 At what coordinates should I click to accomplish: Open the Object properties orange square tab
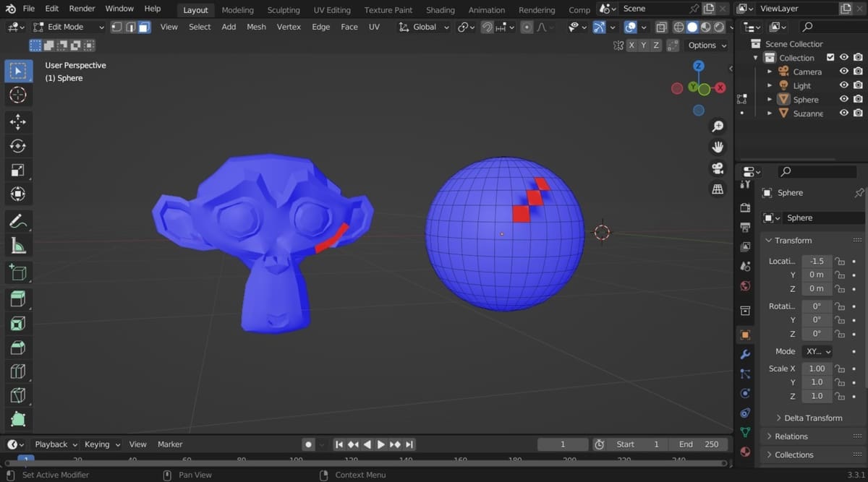pos(745,335)
